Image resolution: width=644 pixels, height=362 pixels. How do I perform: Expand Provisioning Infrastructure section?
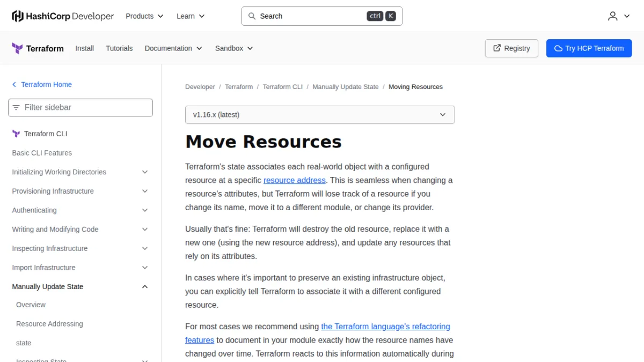pyautogui.click(x=145, y=191)
